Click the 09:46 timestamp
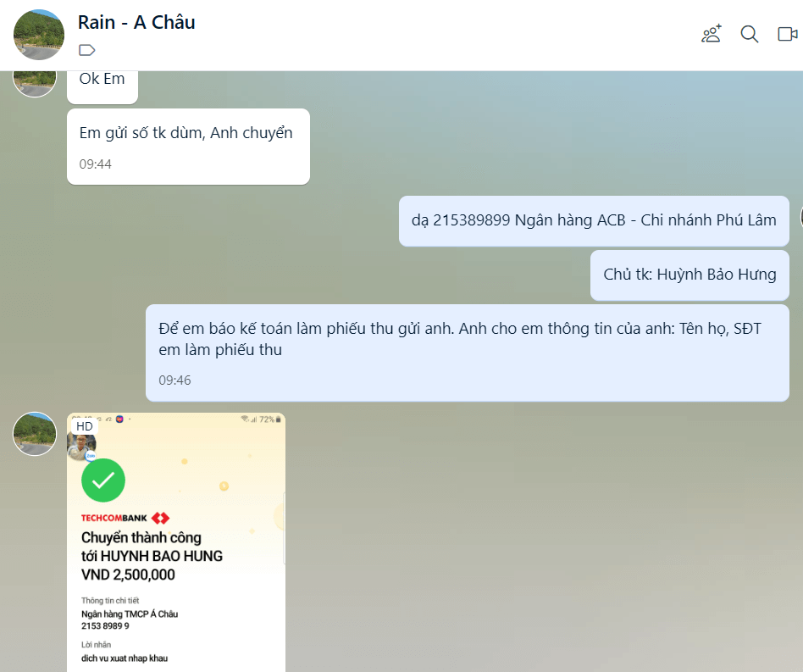Image resolution: width=803 pixels, height=672 pixels. (174, 380)
